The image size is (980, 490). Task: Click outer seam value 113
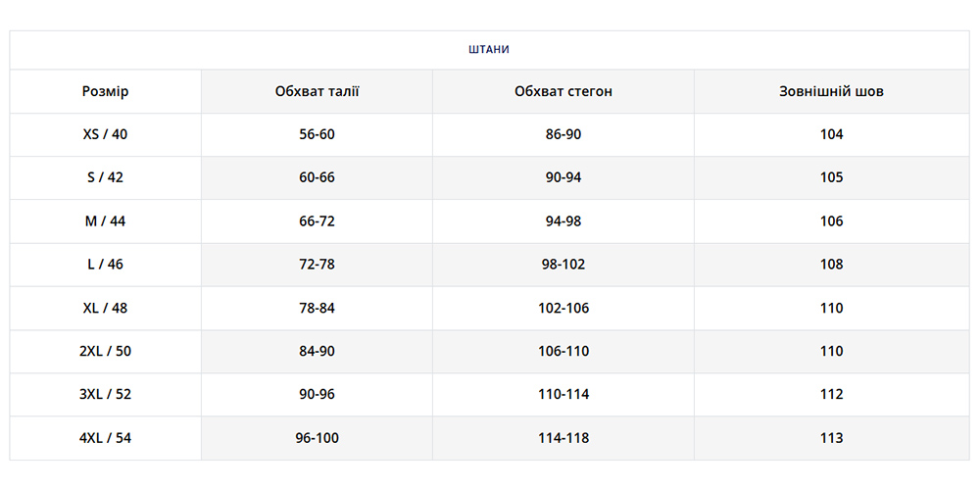(831, 438)
